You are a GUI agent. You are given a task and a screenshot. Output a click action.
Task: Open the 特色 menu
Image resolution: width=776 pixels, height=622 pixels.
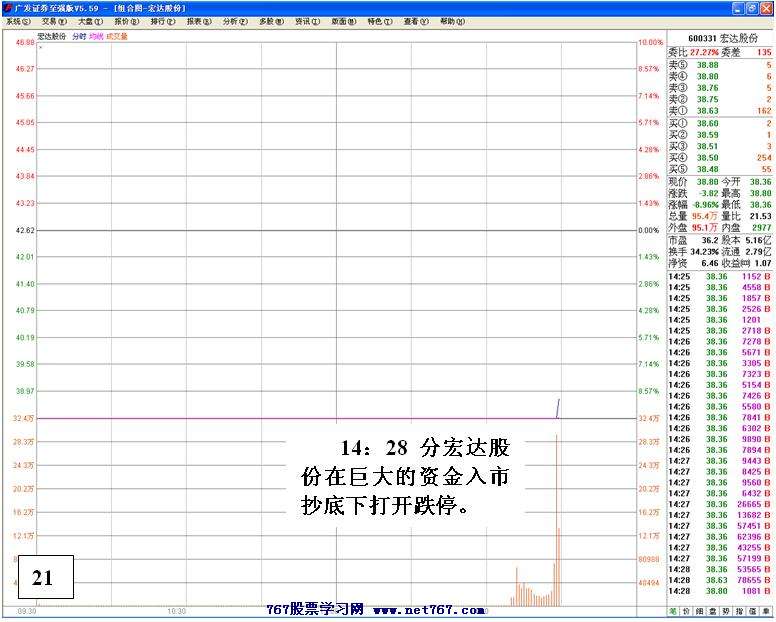[x=380, y=22]
